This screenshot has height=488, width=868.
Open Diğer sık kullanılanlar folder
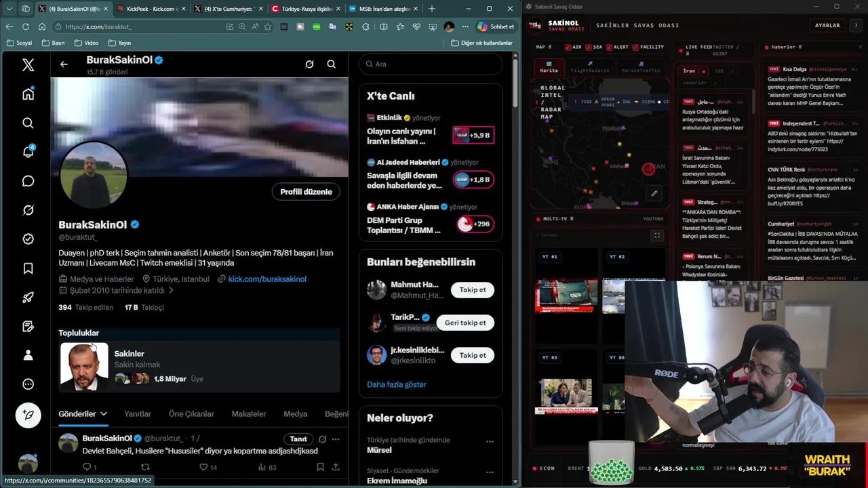pyautogui.click(x=481, y=43)
